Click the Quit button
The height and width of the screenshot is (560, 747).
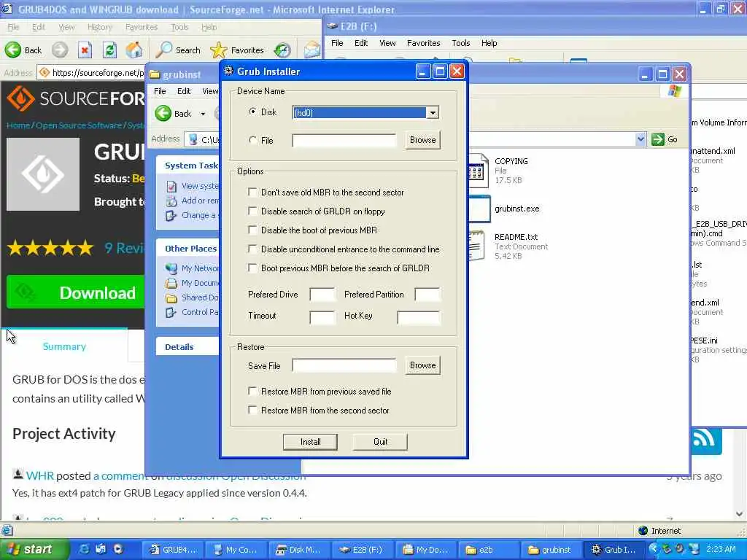380,442
